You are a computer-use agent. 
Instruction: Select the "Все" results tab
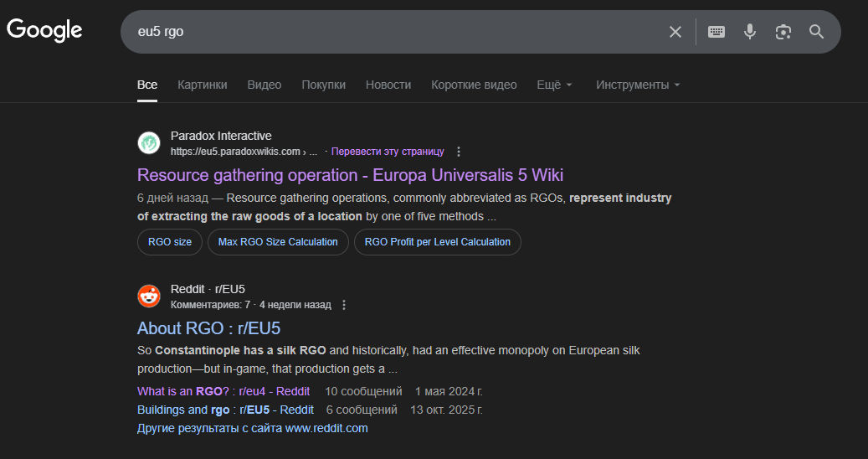[x=147, y=85]
